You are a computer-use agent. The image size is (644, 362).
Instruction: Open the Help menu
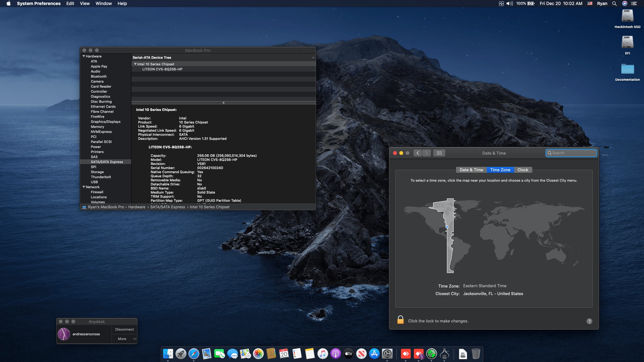coord(122,3)
